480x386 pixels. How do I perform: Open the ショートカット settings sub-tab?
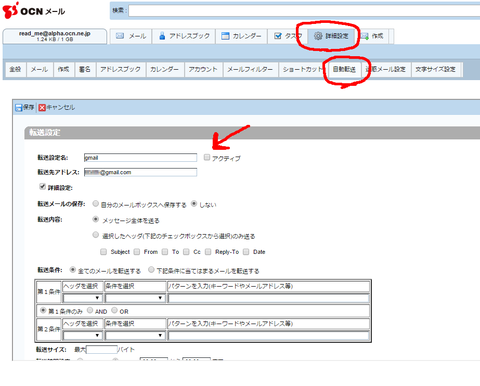pyautogui.click(x=302, y=69)
